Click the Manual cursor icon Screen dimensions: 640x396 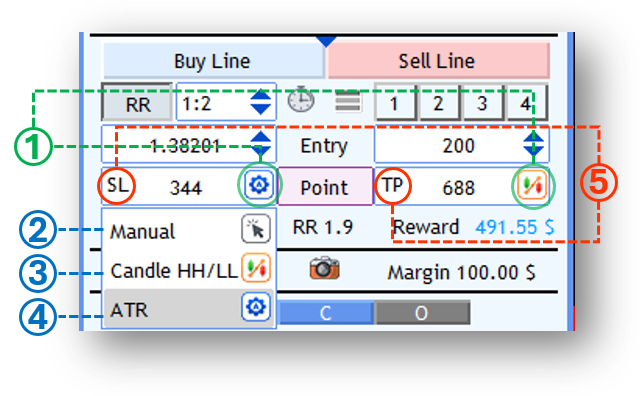point(256,229)
